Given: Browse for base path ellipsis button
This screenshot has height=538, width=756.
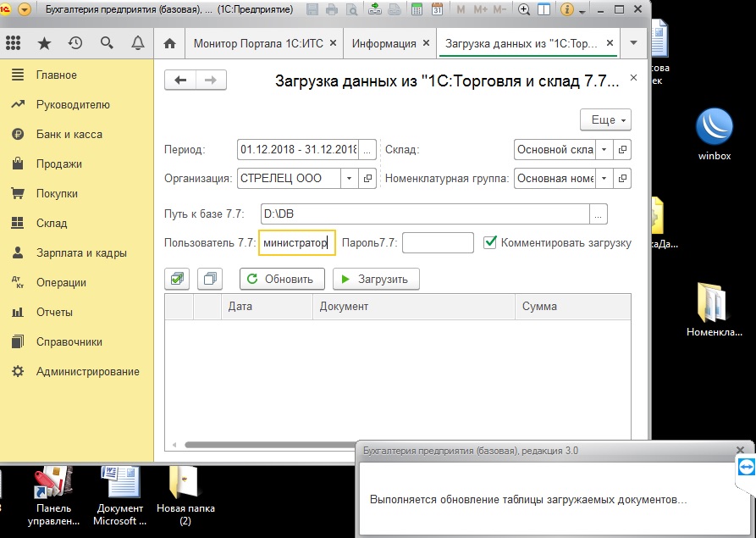Looking at the screenshot, I should coord(598,214).
